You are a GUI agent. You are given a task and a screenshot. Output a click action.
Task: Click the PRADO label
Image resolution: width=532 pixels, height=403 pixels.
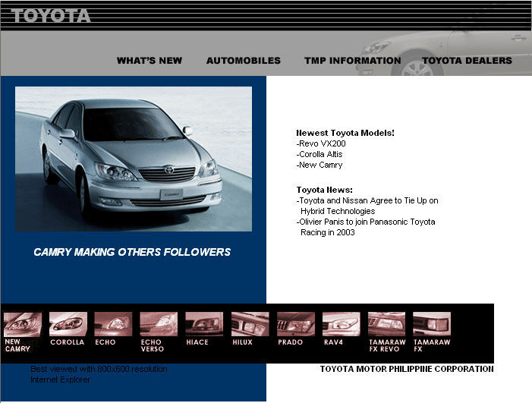pos(291,342)
